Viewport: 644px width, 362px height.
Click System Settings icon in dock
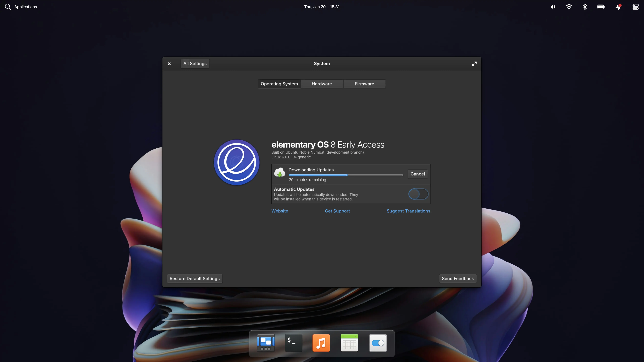tap(378, 343)
